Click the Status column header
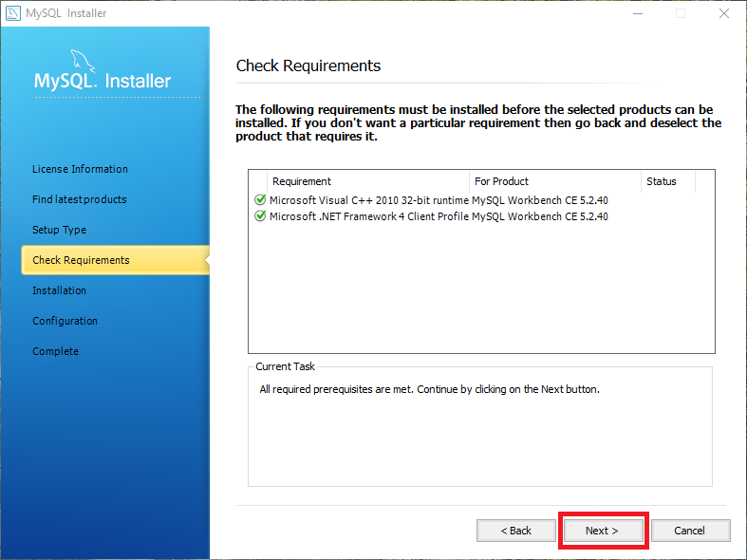The image size is (747, 560). 668,181
